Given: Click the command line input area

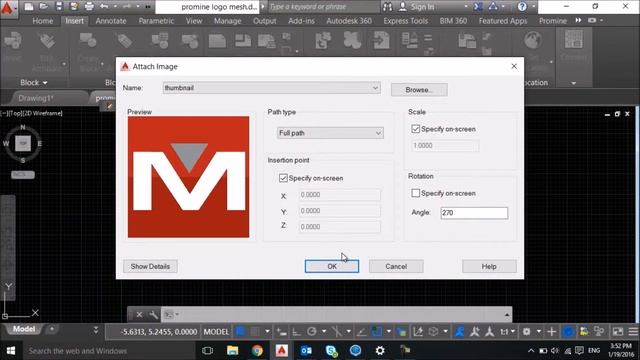Looking at the screenshot, I should pos(336,315).
